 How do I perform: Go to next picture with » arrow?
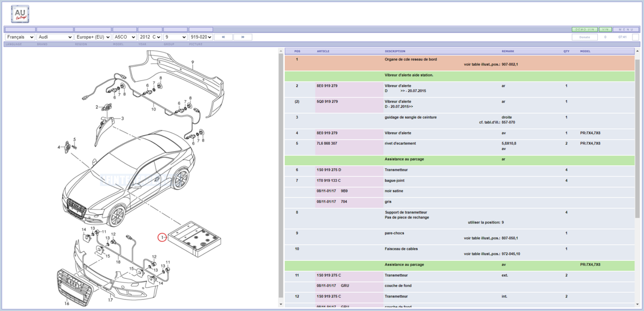click(x=243, y=37)
